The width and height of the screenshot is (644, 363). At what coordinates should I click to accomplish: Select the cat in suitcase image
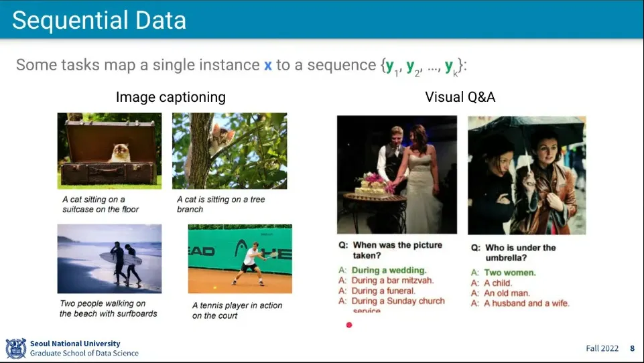point(109,151)
